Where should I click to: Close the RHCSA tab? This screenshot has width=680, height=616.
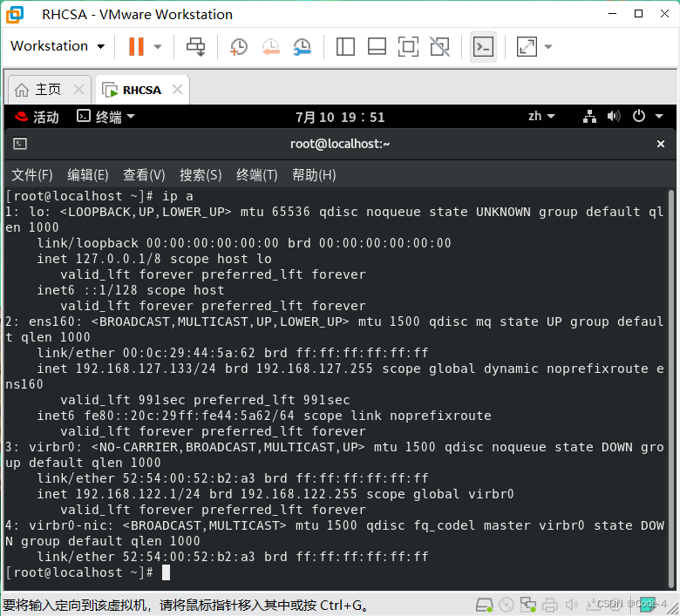(x=177, y=89)
